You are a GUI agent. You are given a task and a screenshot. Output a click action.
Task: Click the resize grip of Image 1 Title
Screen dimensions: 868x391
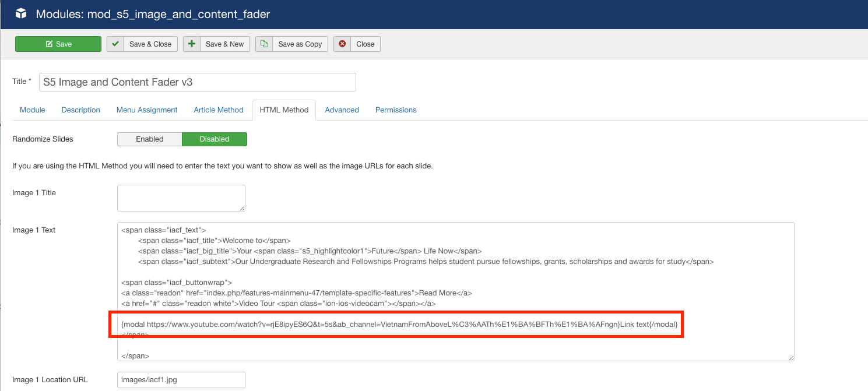click(x=241, y=207)
